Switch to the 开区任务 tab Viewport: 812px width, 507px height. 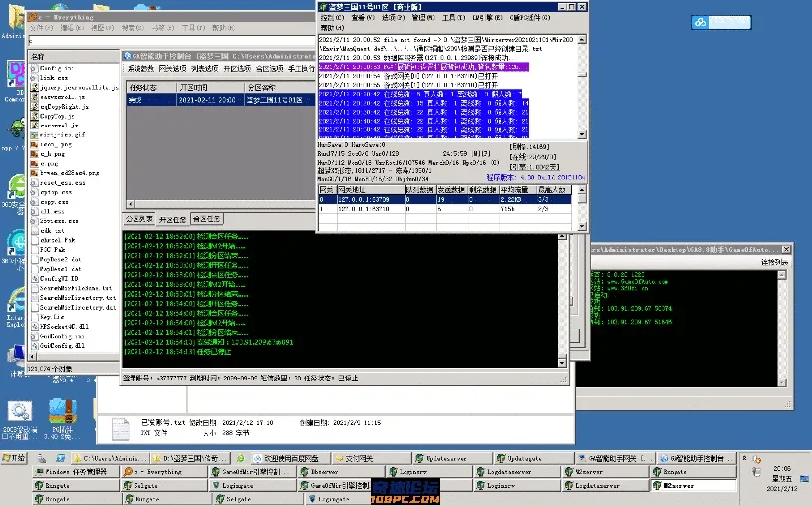coord(172,219)
